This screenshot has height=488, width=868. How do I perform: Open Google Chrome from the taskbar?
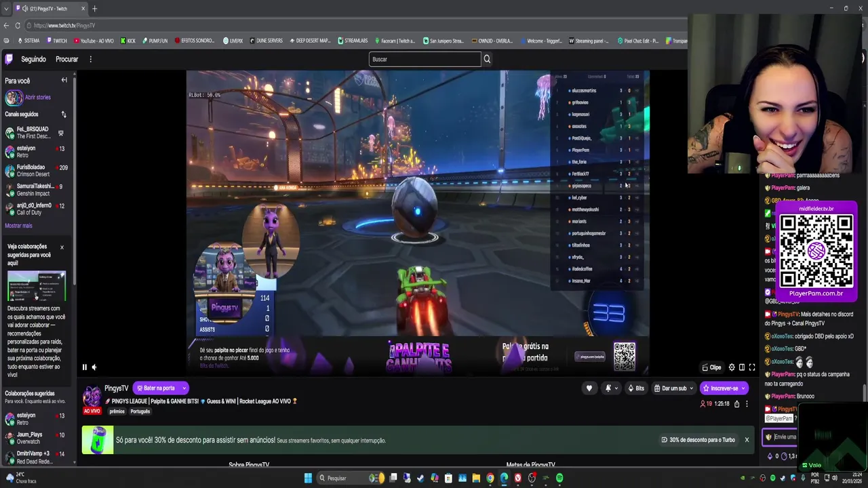(x=490, y=479)
